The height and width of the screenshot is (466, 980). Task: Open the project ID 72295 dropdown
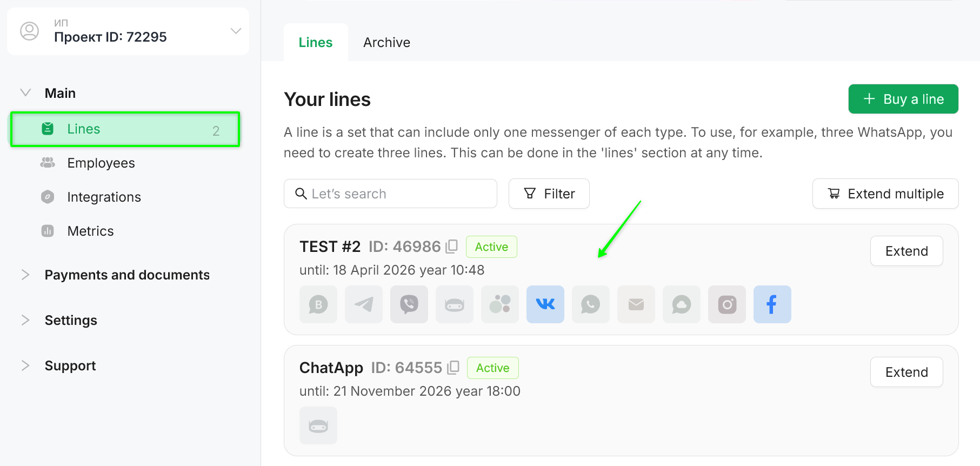236,31
